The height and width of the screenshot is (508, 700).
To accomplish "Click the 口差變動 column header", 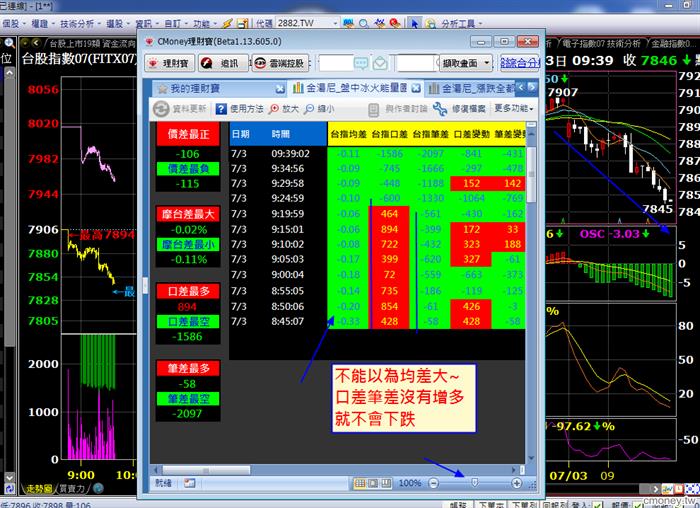I will (x=471, y=134).
